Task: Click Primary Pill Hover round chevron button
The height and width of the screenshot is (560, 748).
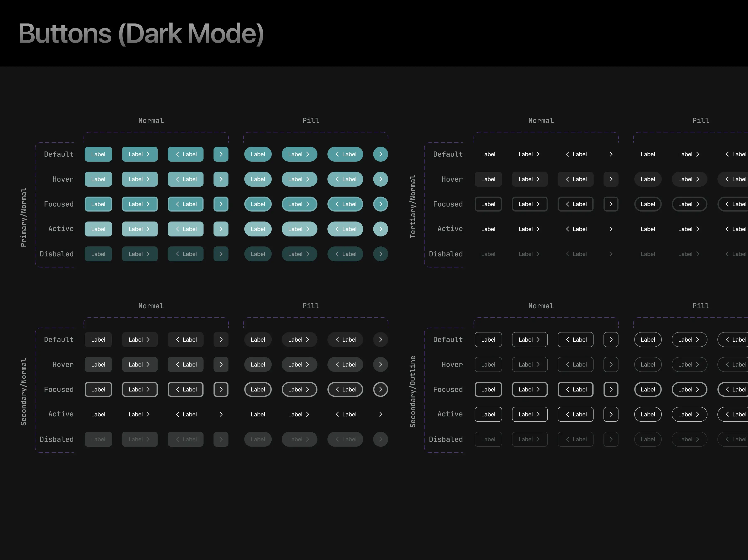Action: [x=380, y=179]
